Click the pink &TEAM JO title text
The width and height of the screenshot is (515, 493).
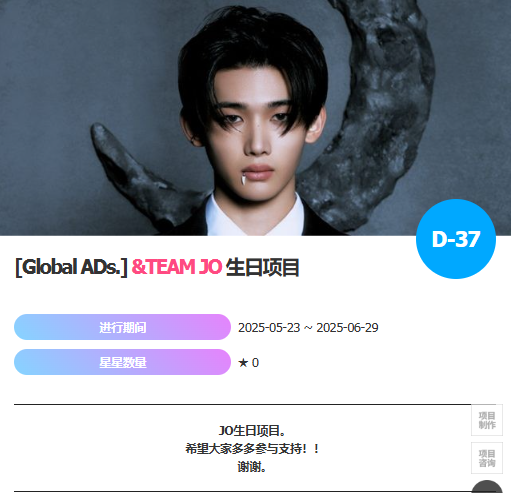point(177,267)
